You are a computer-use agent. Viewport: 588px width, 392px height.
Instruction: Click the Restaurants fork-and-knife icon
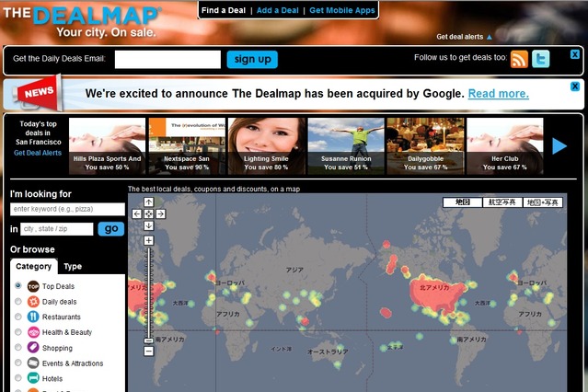click(x=33, y=317)
